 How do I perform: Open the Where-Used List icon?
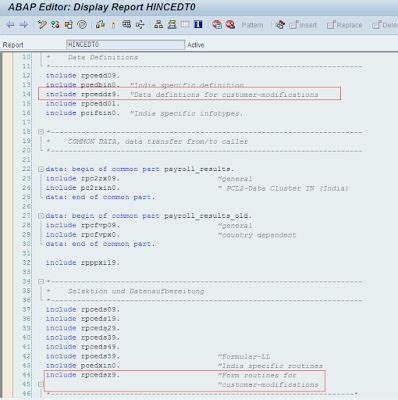(140, 25)
